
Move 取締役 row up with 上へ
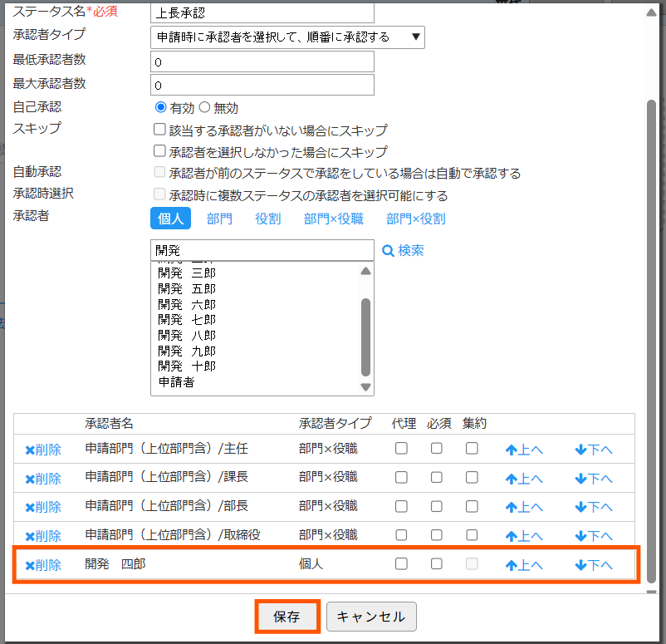coord(524,536)
